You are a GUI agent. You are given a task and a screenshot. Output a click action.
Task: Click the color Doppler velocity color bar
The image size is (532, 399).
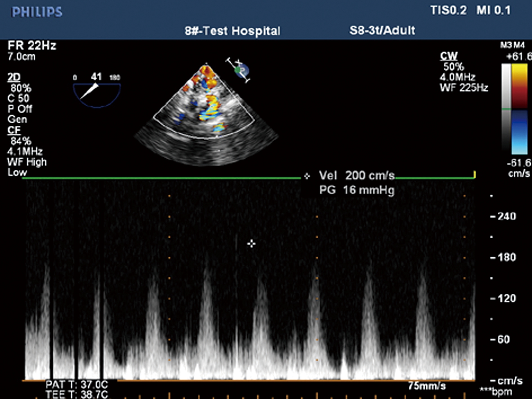pos(519,109)
